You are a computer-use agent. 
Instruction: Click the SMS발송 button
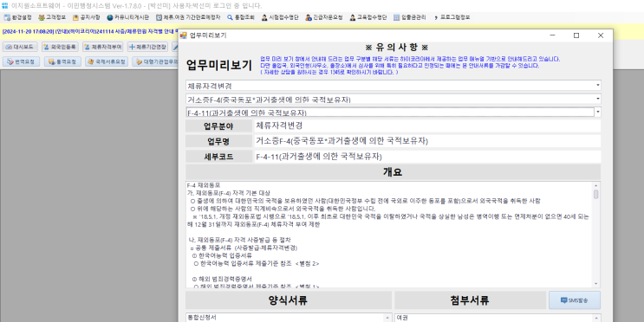pos(574,300)
